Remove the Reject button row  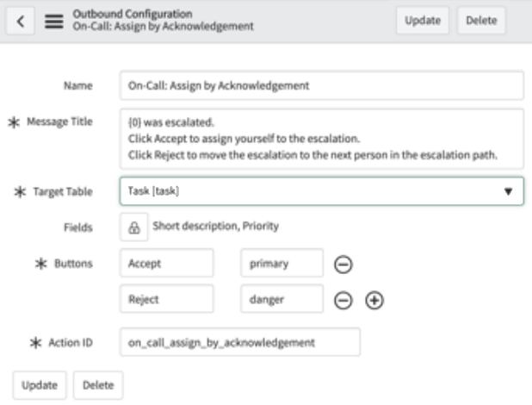click(343, 301)
